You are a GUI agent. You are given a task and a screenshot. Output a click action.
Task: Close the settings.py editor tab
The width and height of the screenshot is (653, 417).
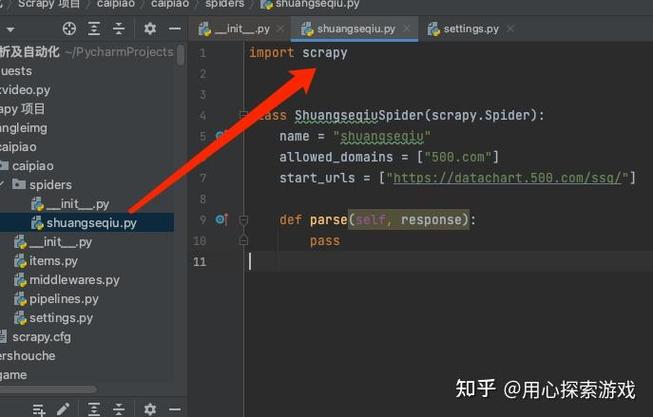tap(509, 29)
